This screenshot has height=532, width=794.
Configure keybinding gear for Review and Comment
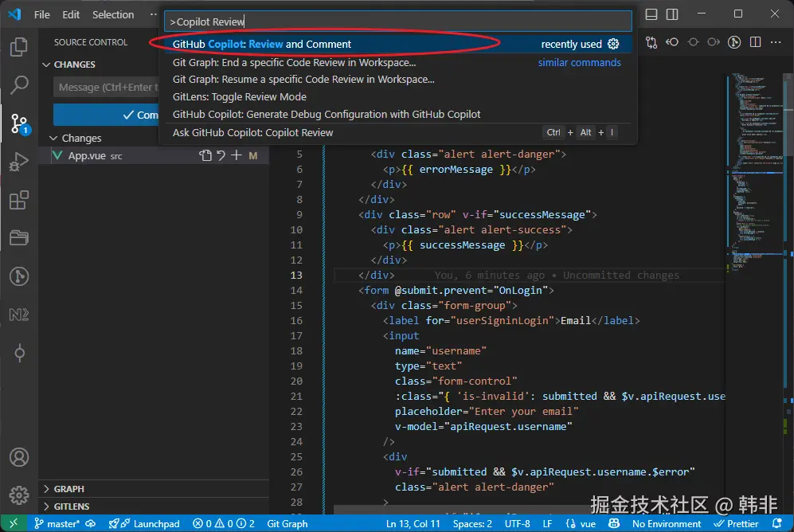pos(613,45)
